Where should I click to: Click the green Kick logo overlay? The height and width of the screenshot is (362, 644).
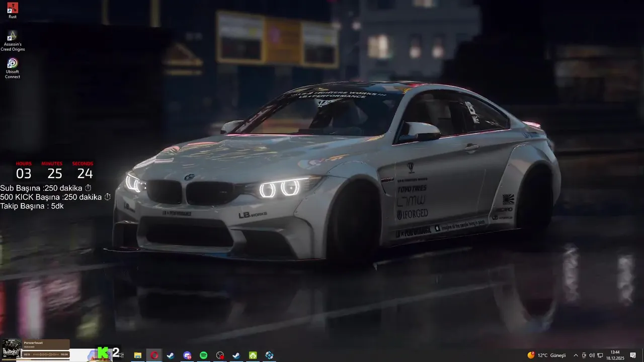[103, 353]
